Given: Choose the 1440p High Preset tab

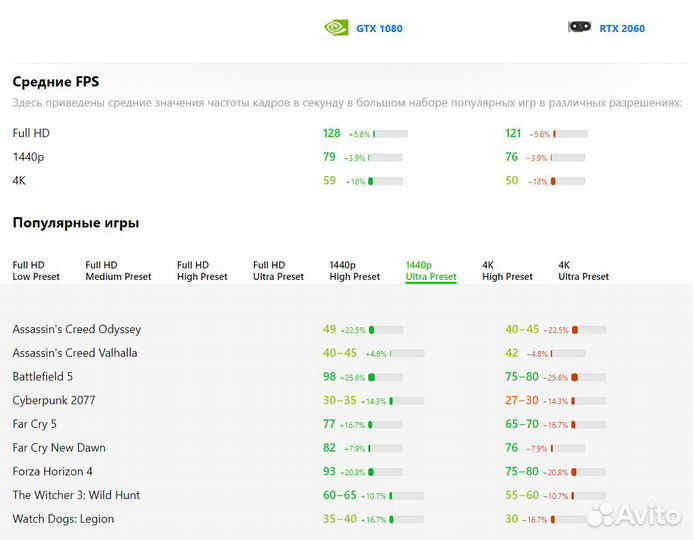Looking at the screenshot, I should [x=355, y=271].
